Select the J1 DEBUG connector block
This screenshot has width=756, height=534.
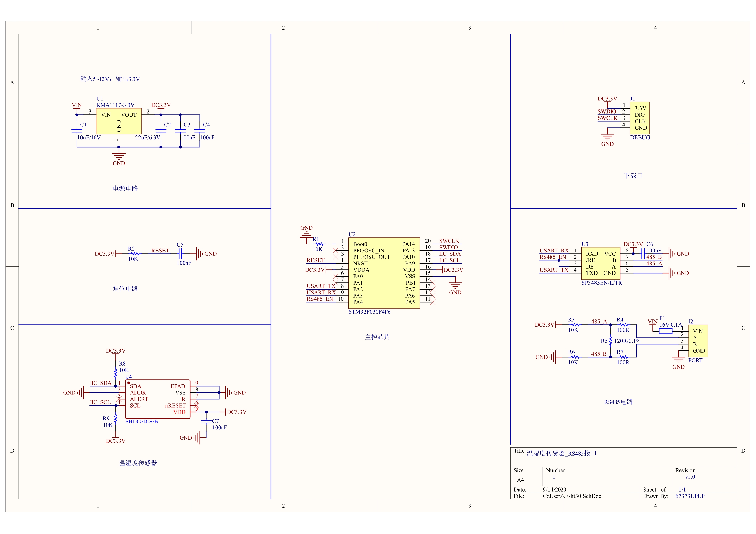(x=639, y=118)
